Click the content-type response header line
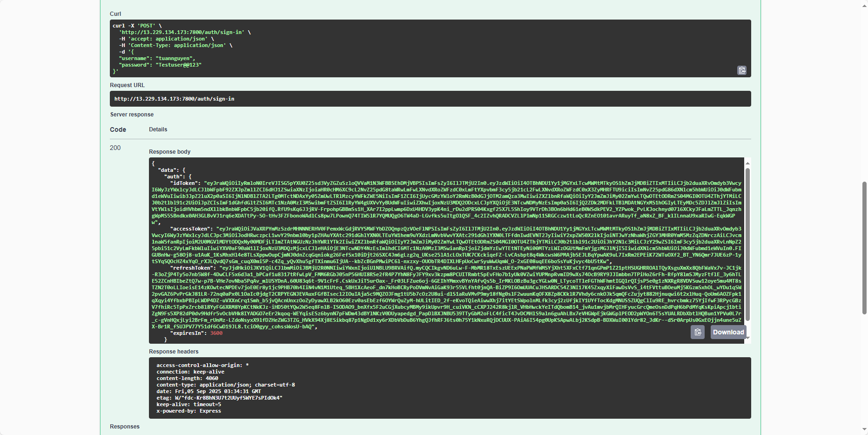 tap(225, 385)
